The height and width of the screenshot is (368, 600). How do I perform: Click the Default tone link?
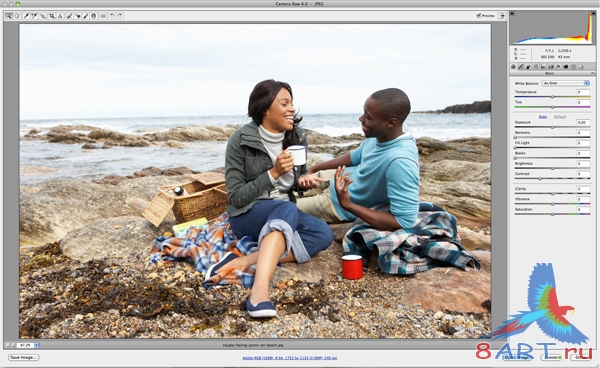[x=560, y=117]
